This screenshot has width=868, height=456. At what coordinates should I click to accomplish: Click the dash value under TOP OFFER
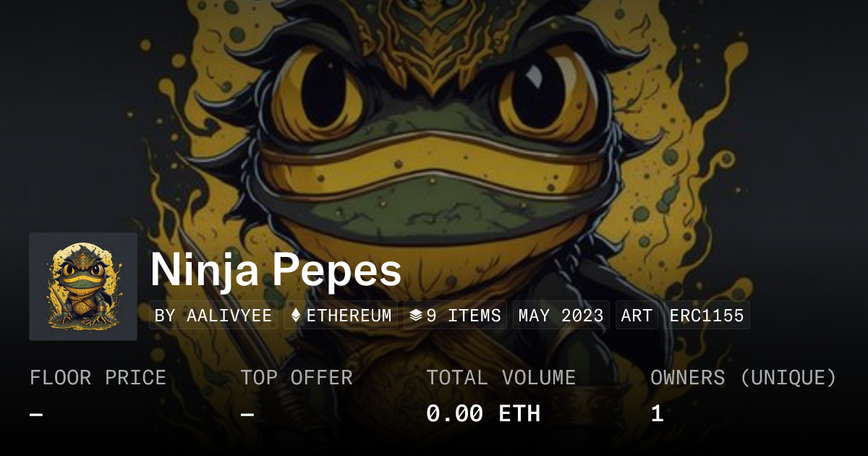247,414
